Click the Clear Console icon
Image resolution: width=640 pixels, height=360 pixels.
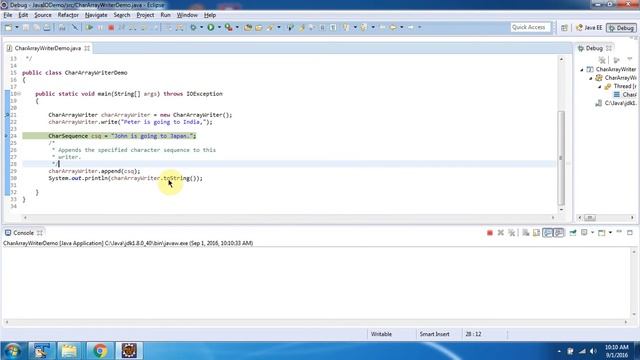click(x=526, y=233)
